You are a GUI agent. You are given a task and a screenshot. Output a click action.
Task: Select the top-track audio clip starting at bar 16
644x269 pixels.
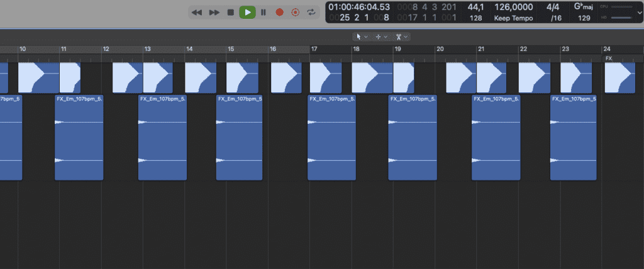(286, 77)
